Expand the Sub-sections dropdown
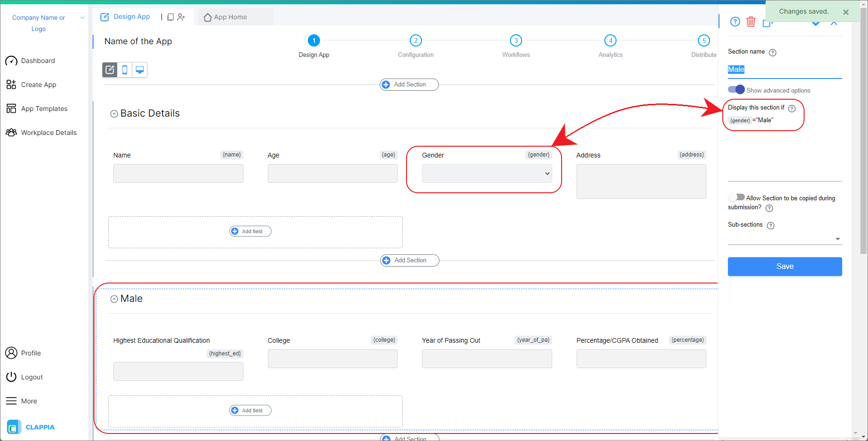 838,238
